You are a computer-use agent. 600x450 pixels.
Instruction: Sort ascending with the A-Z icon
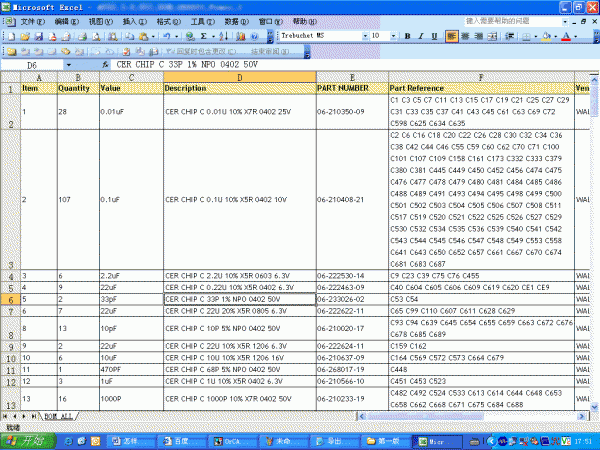[224, 36]
